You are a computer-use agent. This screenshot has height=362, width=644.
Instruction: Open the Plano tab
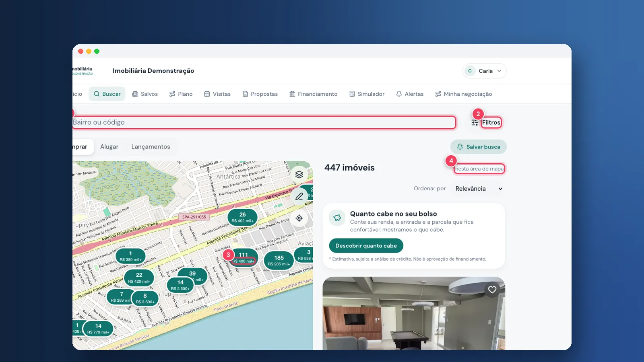181,94
